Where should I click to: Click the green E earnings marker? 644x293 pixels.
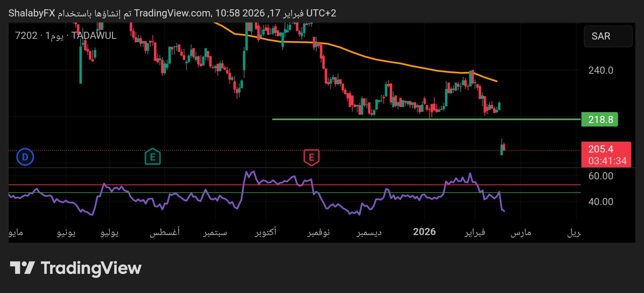(x=153, y=157)
